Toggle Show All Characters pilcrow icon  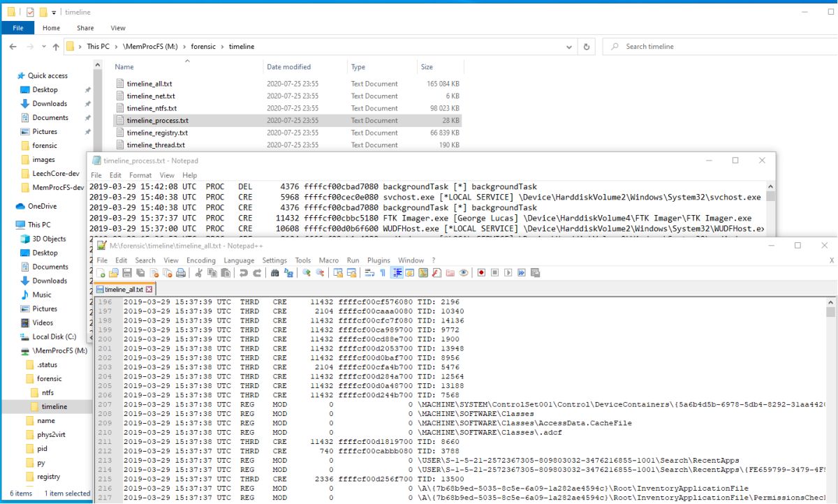tap(383, 272)
